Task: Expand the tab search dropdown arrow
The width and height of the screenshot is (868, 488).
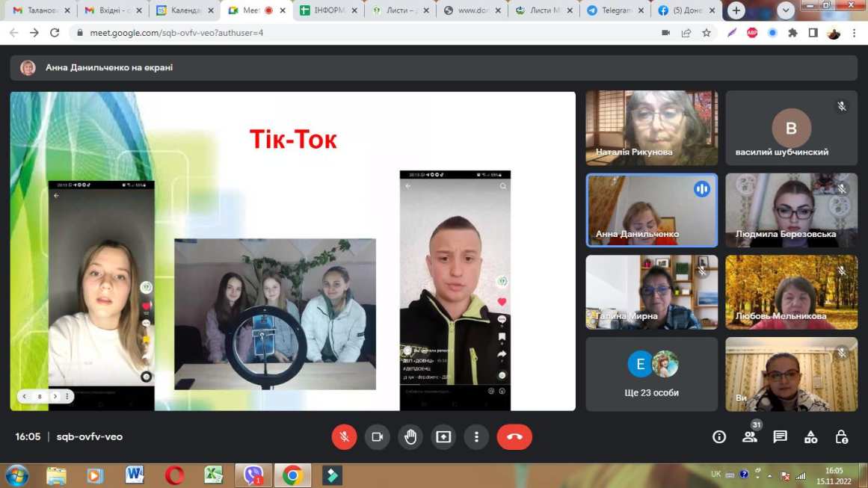Action: pos(786,10)
